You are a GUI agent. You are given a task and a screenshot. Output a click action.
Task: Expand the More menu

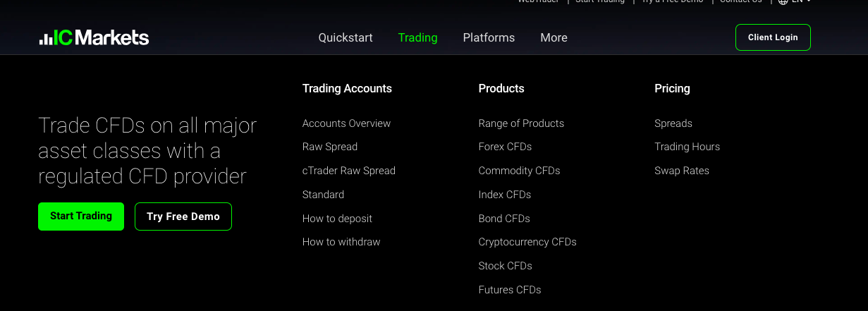[x=554, y=38]
